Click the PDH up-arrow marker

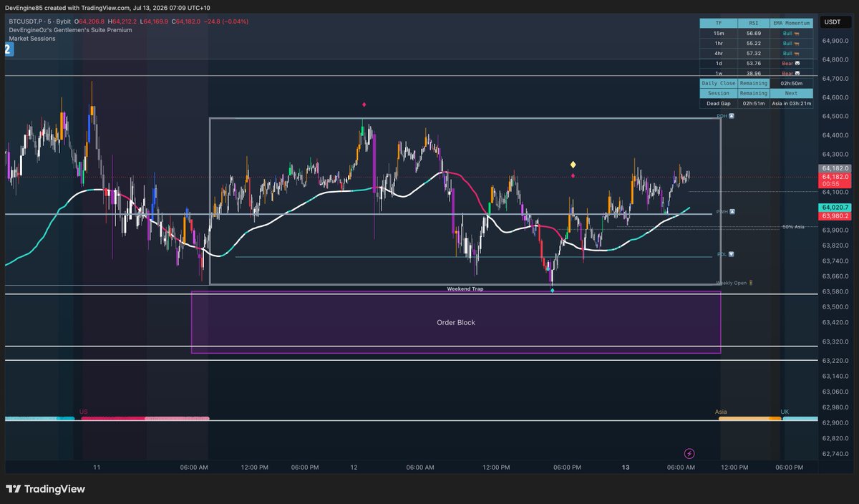click(x=731, y=116)
